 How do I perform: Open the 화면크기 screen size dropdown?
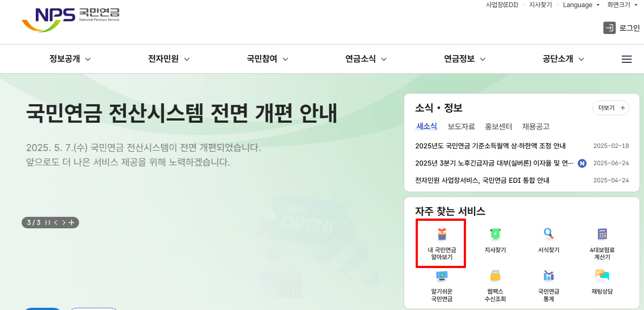pos(623,5)
